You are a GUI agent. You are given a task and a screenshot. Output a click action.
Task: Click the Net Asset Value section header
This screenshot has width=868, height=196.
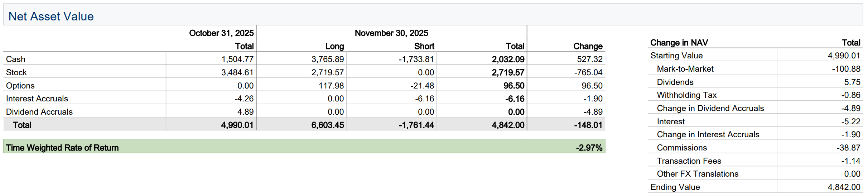(51, 16)
